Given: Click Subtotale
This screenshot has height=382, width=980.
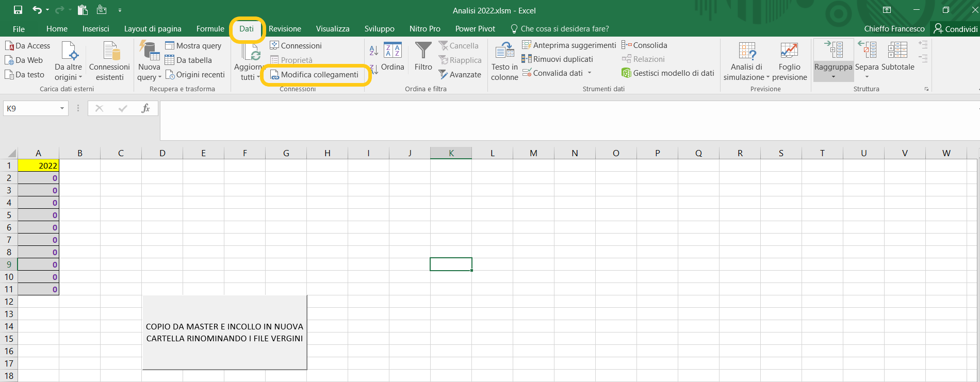Looking at the screenshot, I should 897,57.
